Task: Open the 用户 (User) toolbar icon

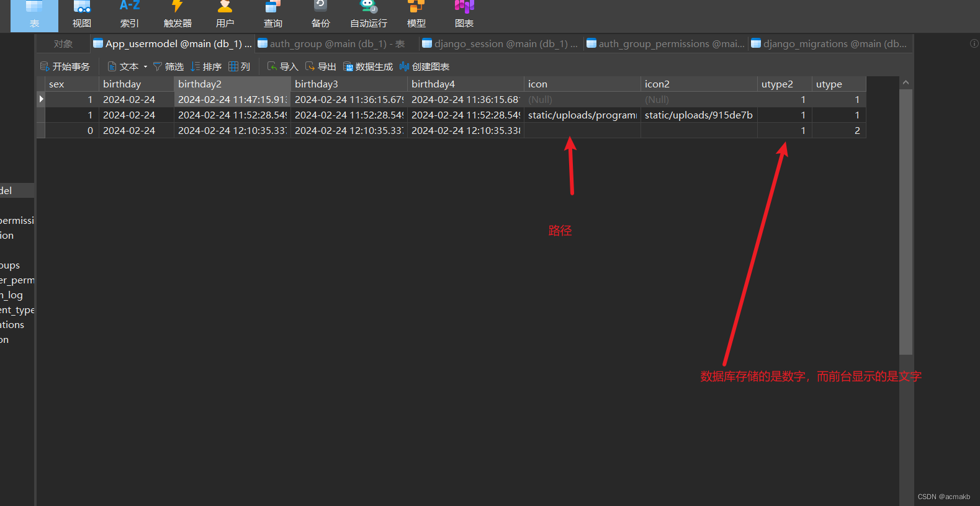Action: coord(225,16)
